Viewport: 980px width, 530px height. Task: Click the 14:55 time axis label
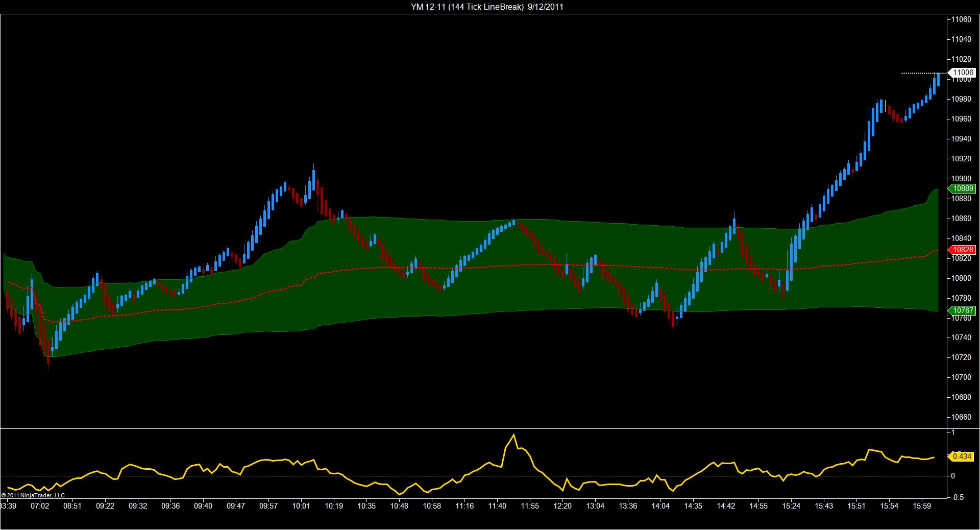point(758,506)
